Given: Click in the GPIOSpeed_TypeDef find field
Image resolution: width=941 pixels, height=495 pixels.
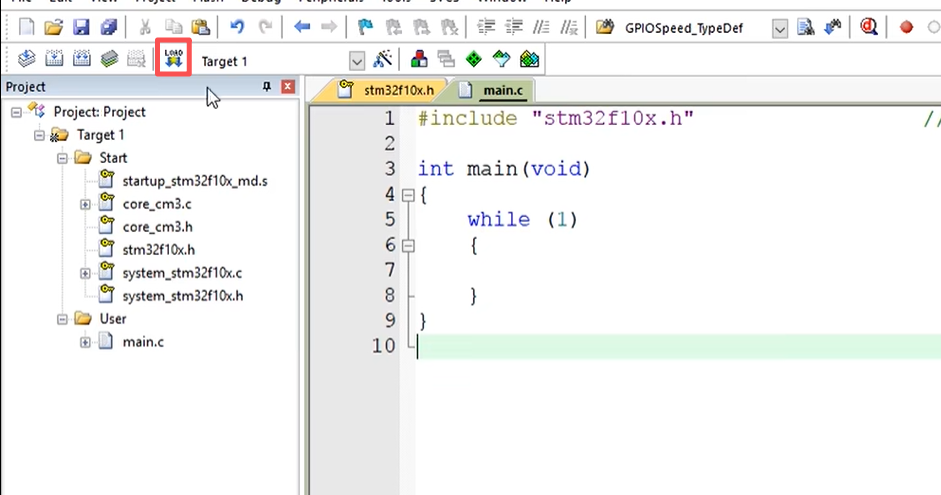Looking at the screenshot, I should 696,28.
